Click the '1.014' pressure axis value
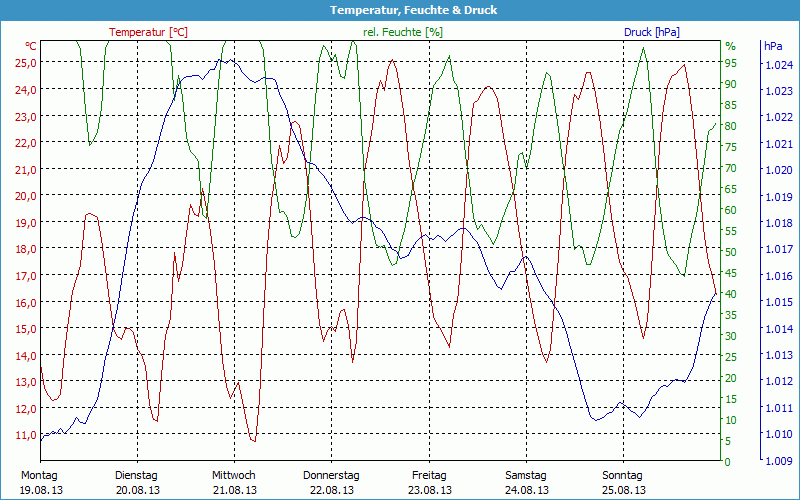The width and height of the screenshot is (800, 500). tap(780, 329)
